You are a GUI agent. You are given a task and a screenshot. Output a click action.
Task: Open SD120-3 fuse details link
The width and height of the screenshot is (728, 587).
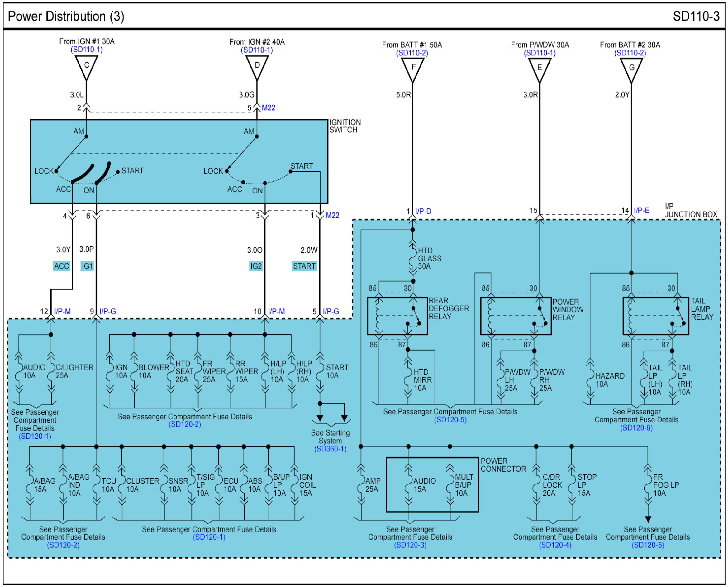[410, 545]
